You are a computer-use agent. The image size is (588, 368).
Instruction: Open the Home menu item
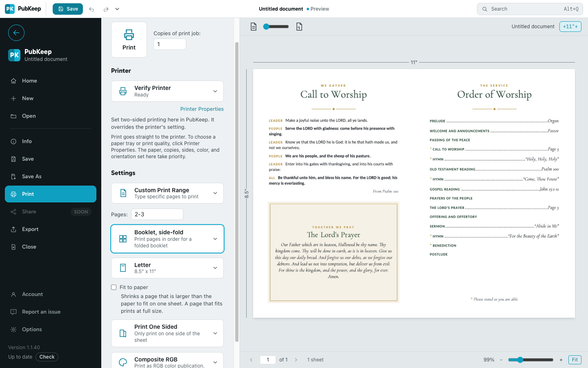[51, 81]
